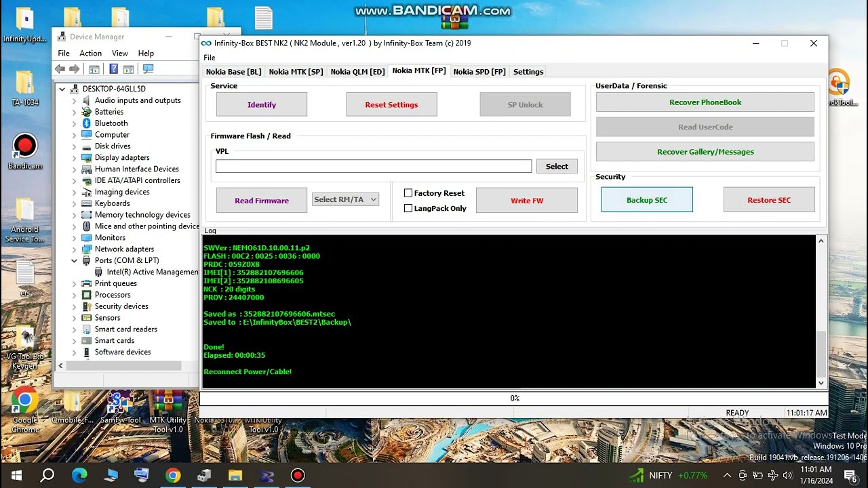Open the Qmobile_F folder on desktop
This screenshot has height=488, width=868.
72,407
